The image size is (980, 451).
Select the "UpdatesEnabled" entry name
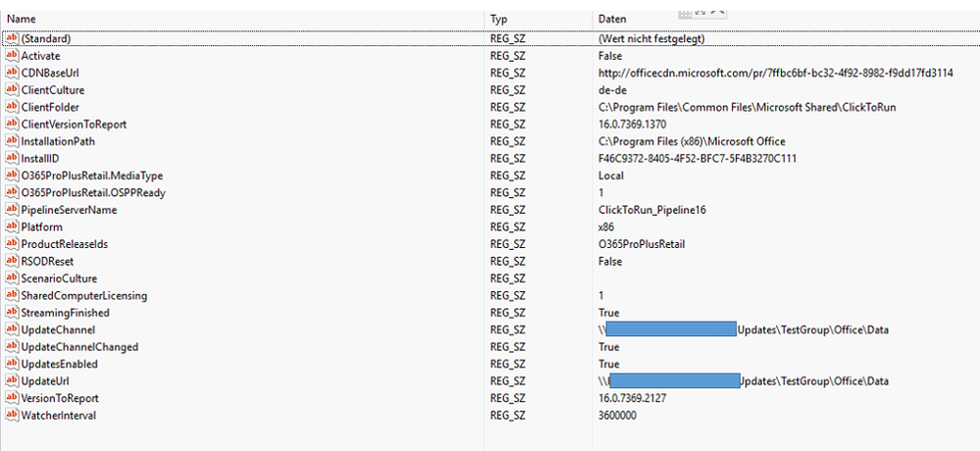pos(60,364)
